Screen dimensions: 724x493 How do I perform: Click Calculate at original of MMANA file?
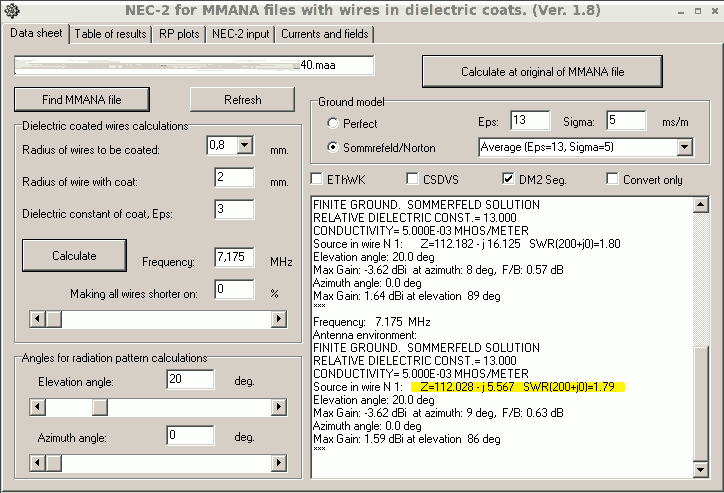(x=543, y=72)
